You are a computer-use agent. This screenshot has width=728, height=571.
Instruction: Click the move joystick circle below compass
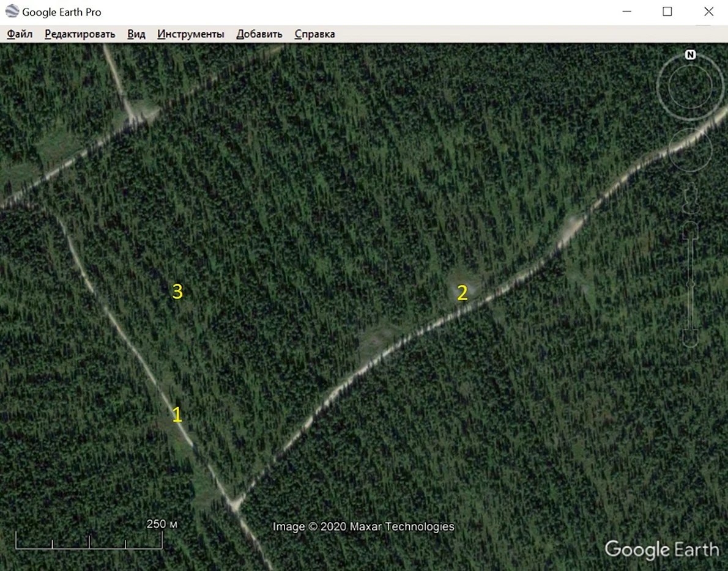691,150
